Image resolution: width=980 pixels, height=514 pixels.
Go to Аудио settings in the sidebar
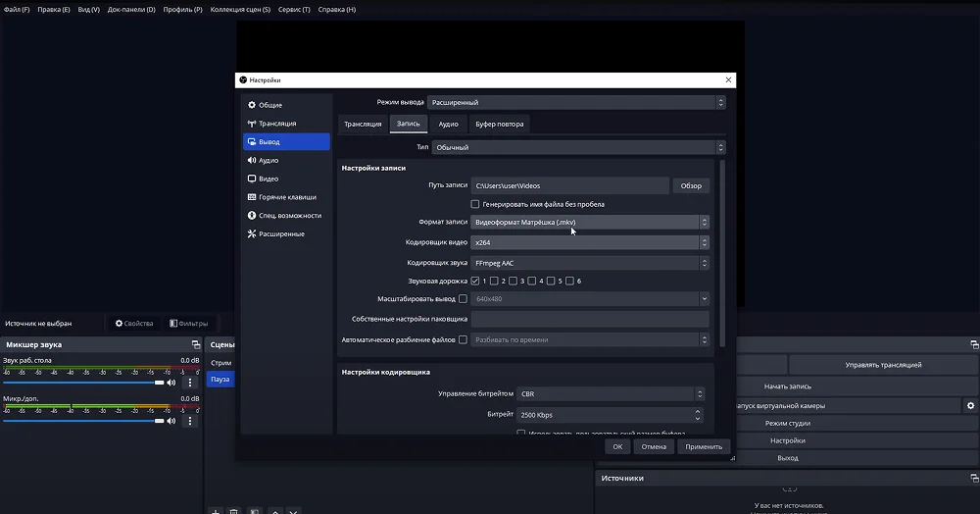coord(268,160)
